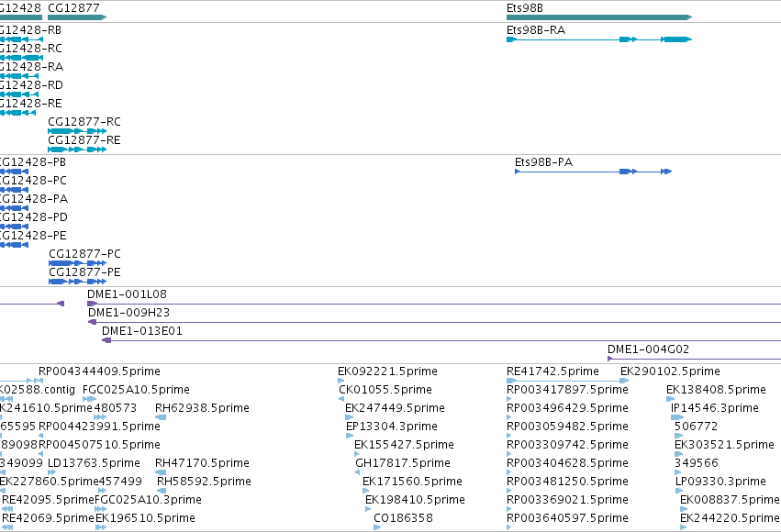Select the CG12877-RC transcript glyph
781x532 pixels.
click(77, 131)
